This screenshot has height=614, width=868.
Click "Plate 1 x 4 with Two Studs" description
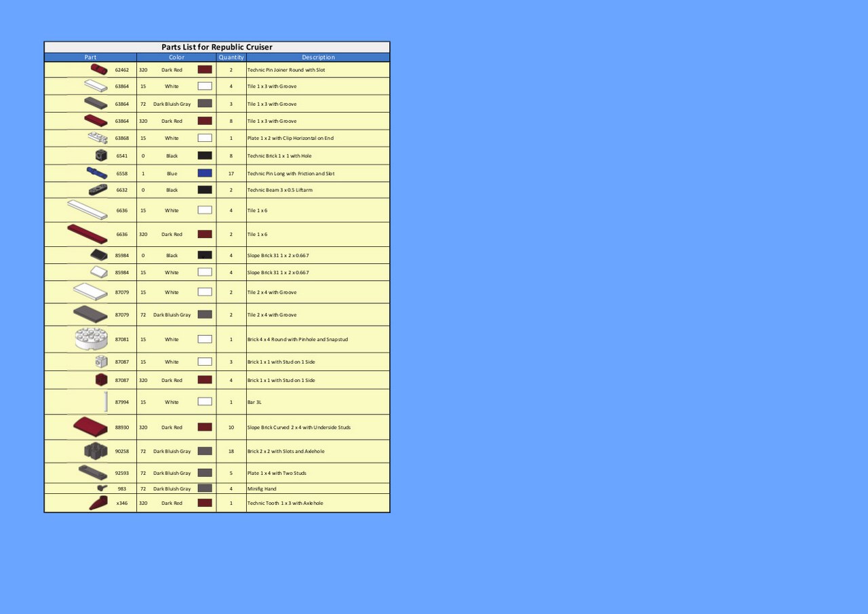(x=277, y=472)
